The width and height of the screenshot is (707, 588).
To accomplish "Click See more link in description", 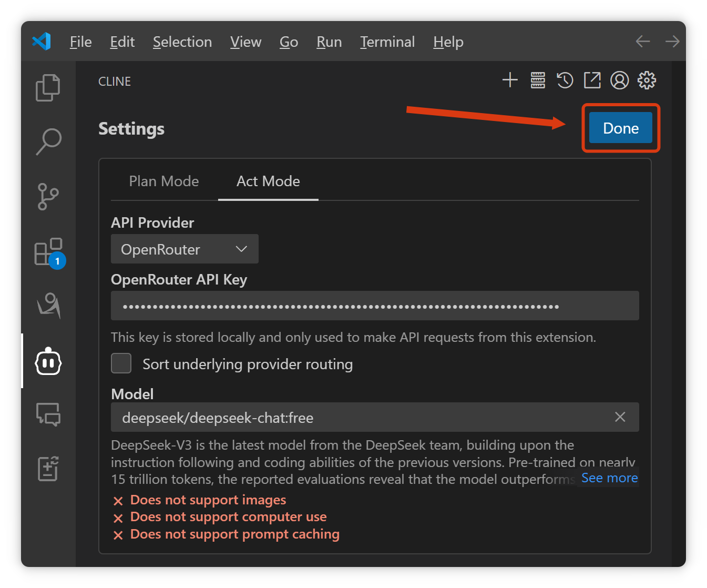I will (609, 478).
